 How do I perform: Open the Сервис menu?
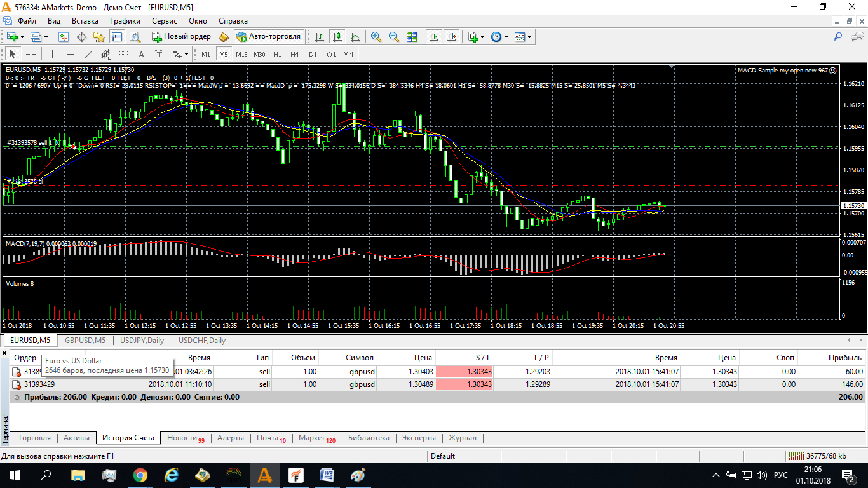(x=165, y=21)
